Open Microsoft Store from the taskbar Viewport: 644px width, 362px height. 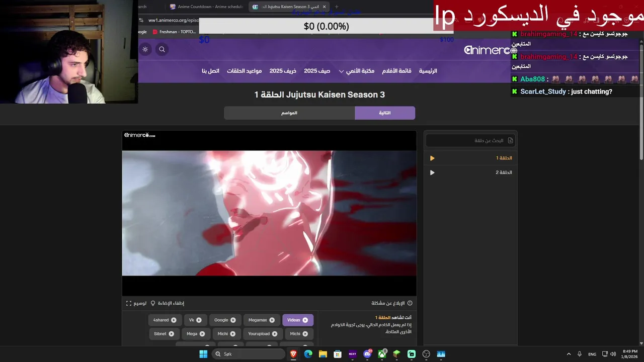(x=338, y=354)
